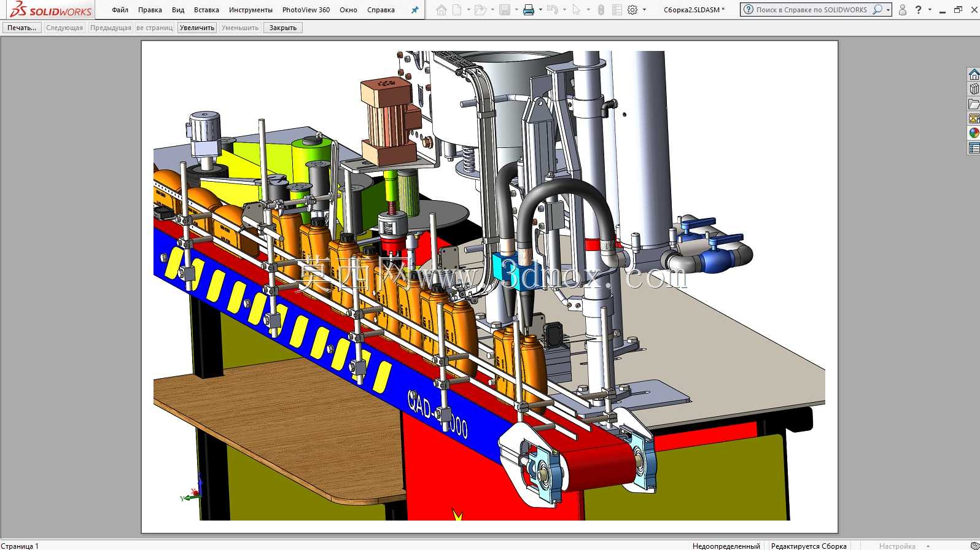Open the File Explorer folder pane icon
980x550 pixels.
[974, 104]
